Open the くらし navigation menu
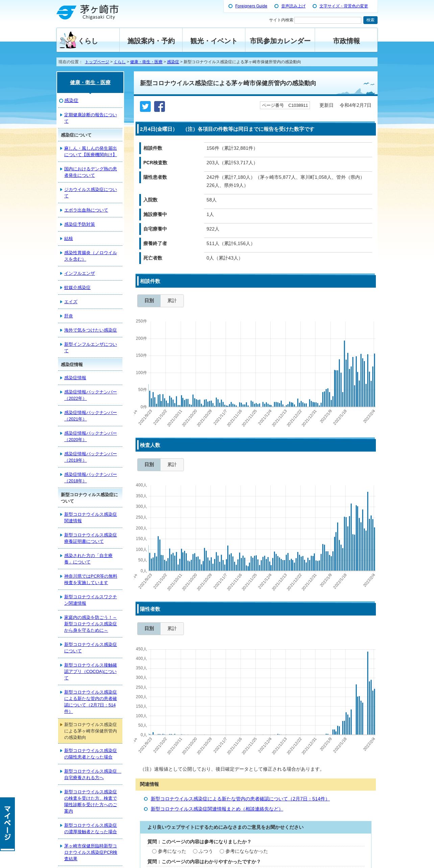Viewport: 434px width, 868px height. pos(88,40)
